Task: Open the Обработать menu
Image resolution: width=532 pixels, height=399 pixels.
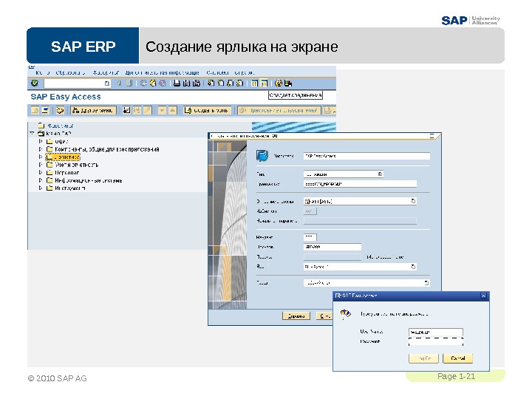Action: 70,72
